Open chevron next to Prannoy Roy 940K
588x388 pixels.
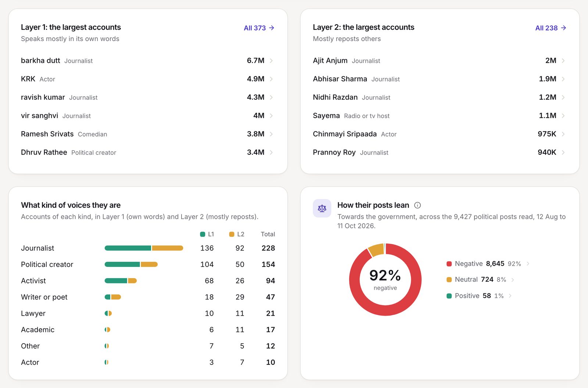[563, 152]
